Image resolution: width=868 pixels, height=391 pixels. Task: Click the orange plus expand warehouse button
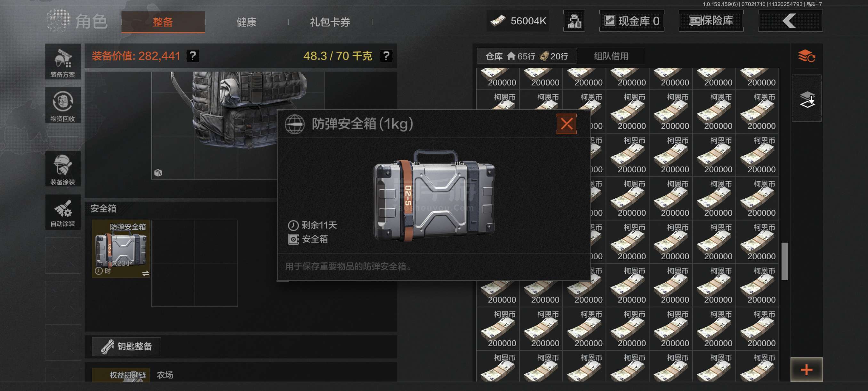[x=806, y=370]
